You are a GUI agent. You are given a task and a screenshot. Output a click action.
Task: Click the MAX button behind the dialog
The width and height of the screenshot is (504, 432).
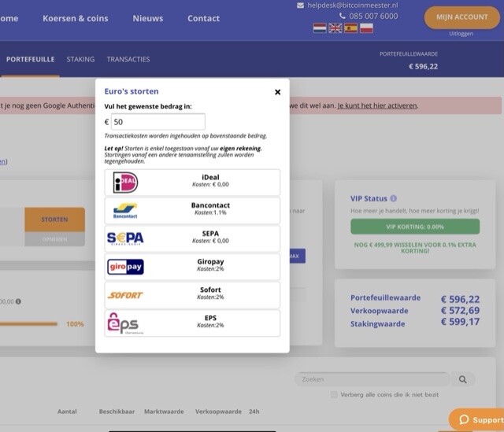click(298, 256)
